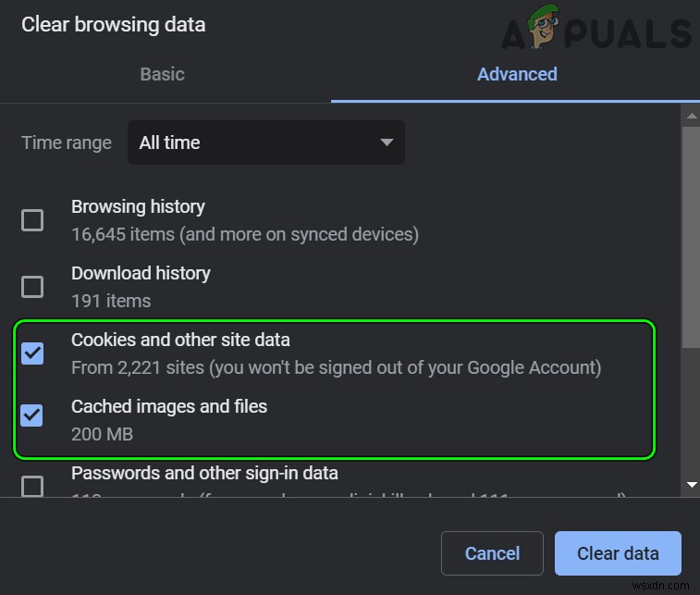This screenshot has width=700, height=595.
Task: Click the "Cached images and files" label
Action: pyautogui.click(x=169, y=406)
